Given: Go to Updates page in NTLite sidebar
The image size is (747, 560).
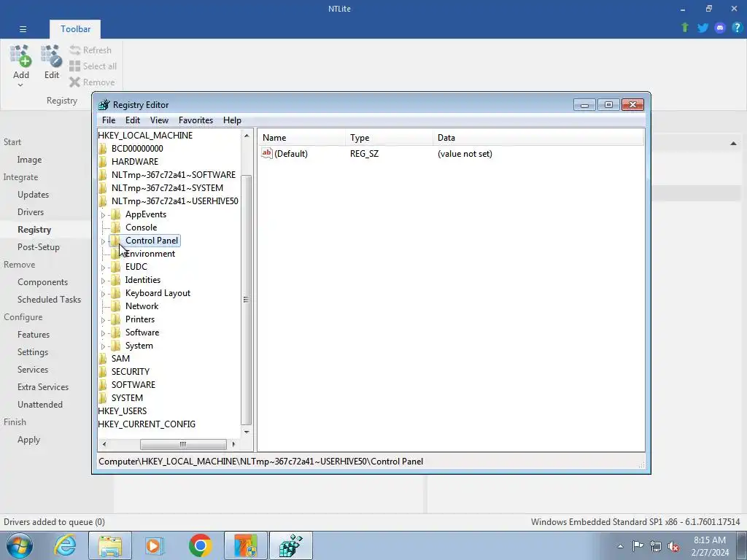Looking at the screenshot, I should (34, 194).
